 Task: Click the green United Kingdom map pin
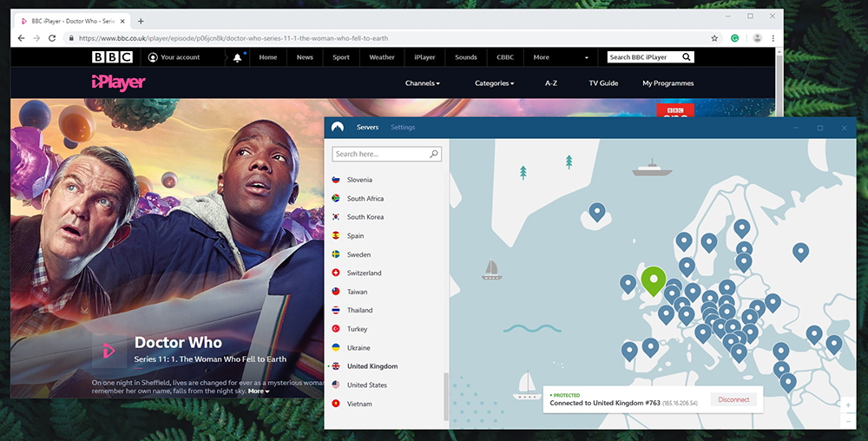click(x=653, y=280)
